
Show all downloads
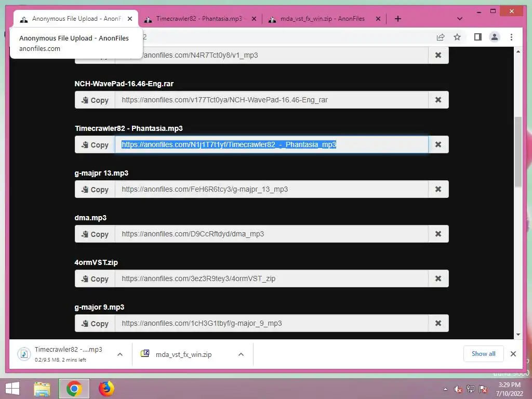[484, 354]
